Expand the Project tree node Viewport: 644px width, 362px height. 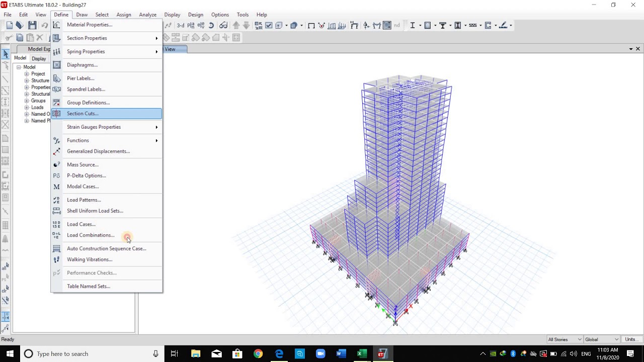pyautogui.click(x=27, y=74)
